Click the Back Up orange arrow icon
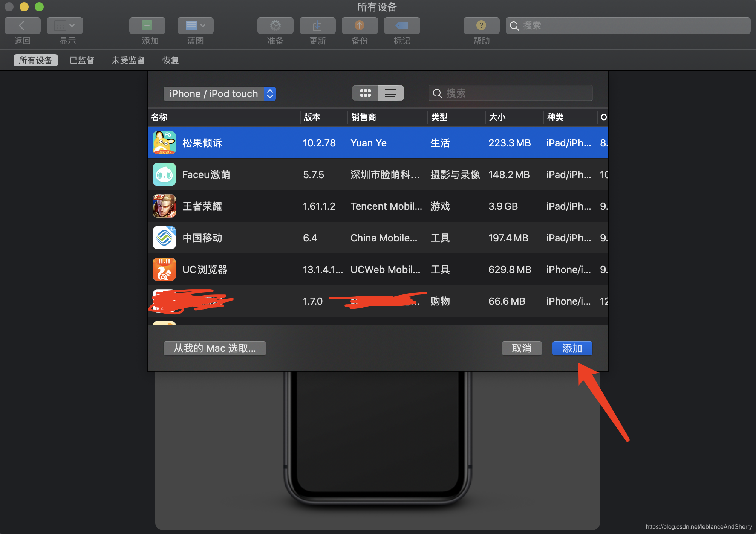Screen dimensions: 756x534 point(360,26)
